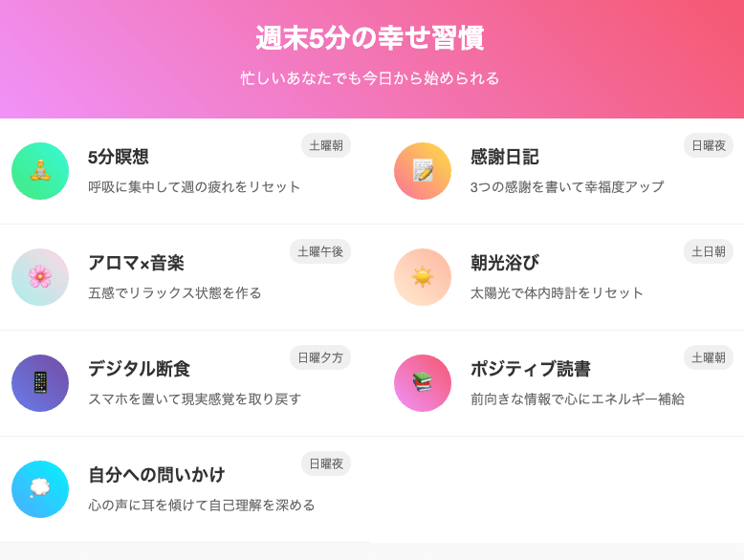Click the books icon for ポジティブ読書
This screenshot has height=560, width=744.
(x=423, y=383)
